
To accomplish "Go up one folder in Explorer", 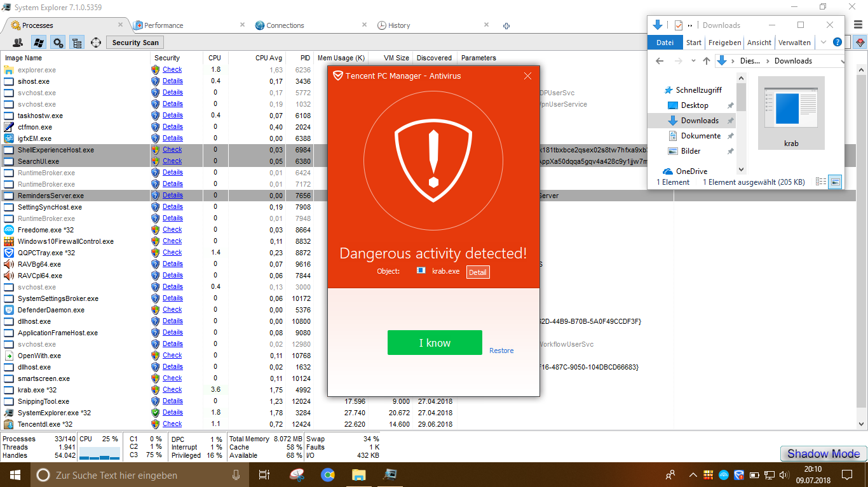I will pyautogui.click(x=706, y=61).
